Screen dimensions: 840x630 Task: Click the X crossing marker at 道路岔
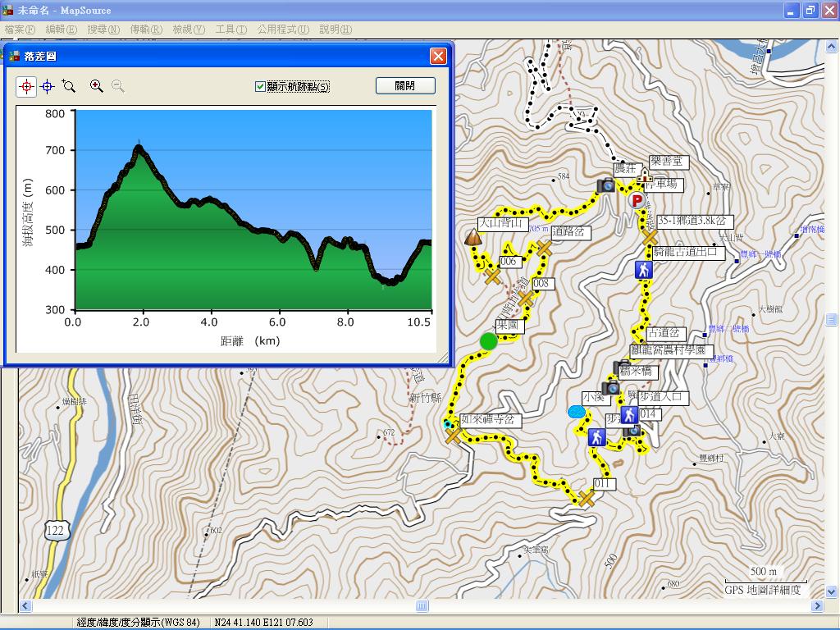544,249
